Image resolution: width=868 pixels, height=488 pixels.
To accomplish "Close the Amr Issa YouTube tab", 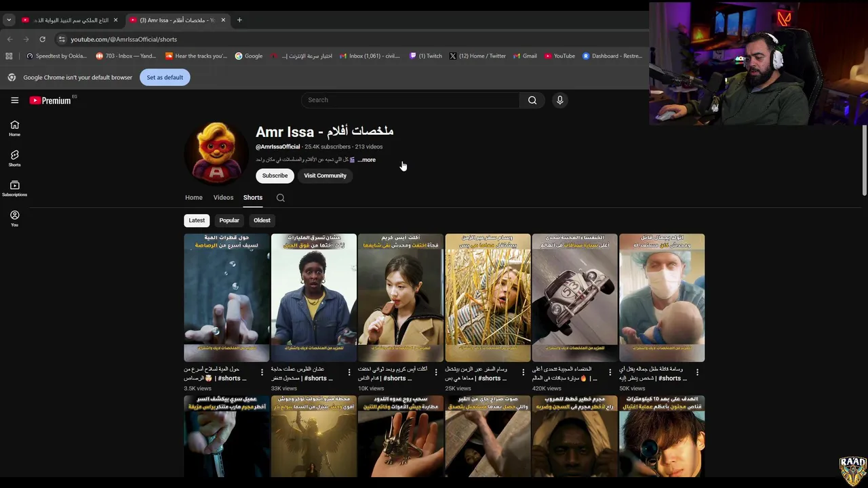I will tap(223, 20).
